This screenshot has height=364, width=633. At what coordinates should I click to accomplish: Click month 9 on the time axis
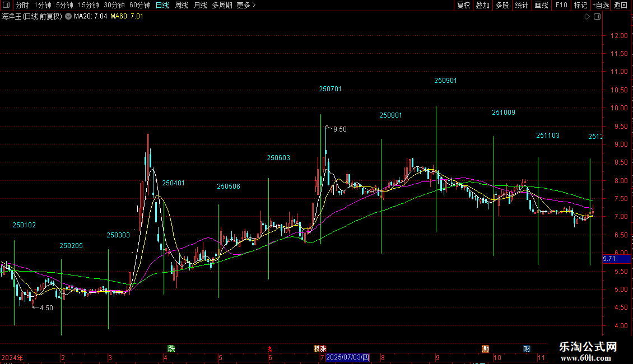pyautogui.click(x=437, y=357)
